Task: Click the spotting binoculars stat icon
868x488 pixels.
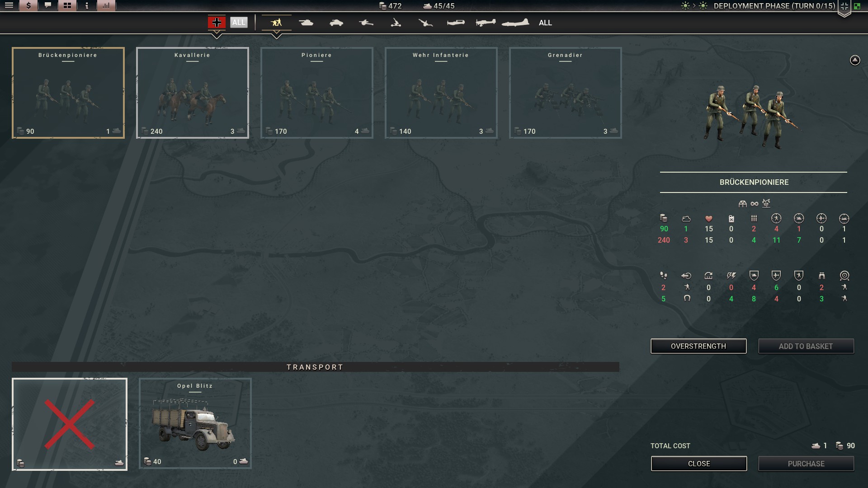Action: [x=821, y=276]
